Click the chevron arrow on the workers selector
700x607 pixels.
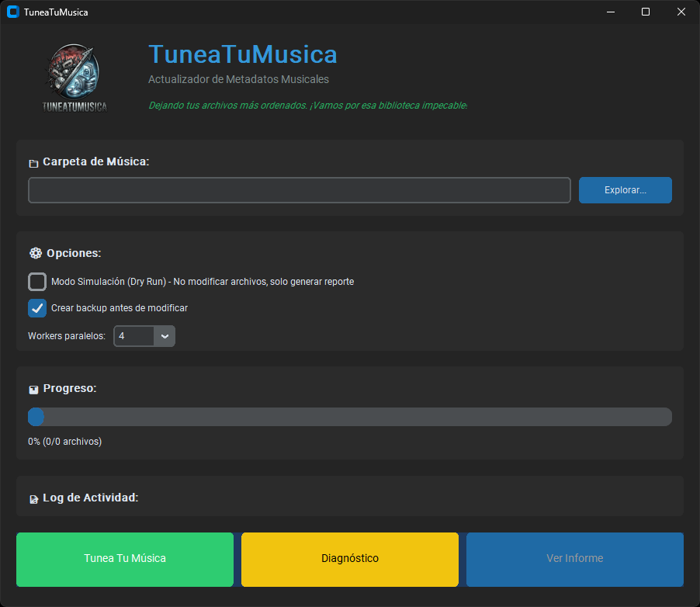coord(164,336)
